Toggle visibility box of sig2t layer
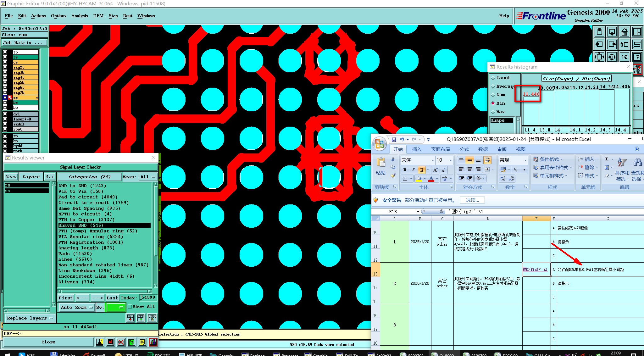 5,67
